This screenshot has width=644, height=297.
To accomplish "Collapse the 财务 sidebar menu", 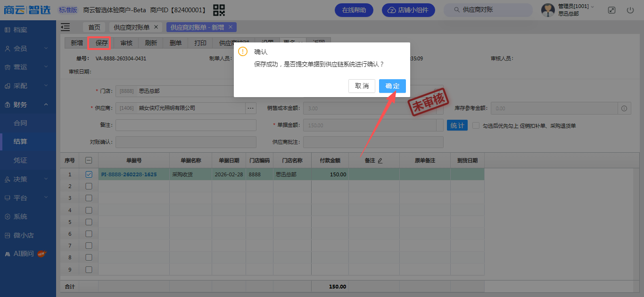I will 28,105.
